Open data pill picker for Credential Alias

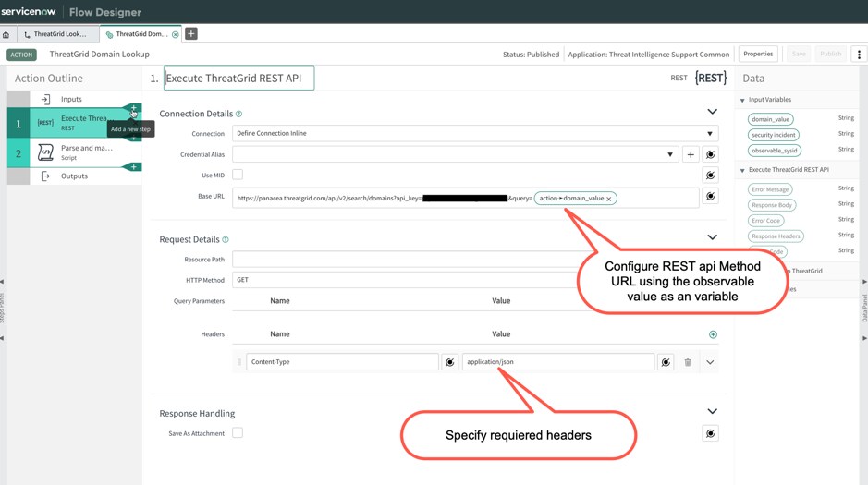pyautogui.click(x=710, y=155)
